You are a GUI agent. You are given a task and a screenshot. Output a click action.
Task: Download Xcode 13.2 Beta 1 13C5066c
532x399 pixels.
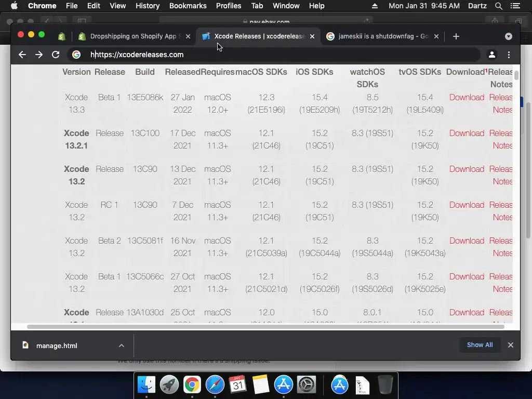tap(467, 276)
